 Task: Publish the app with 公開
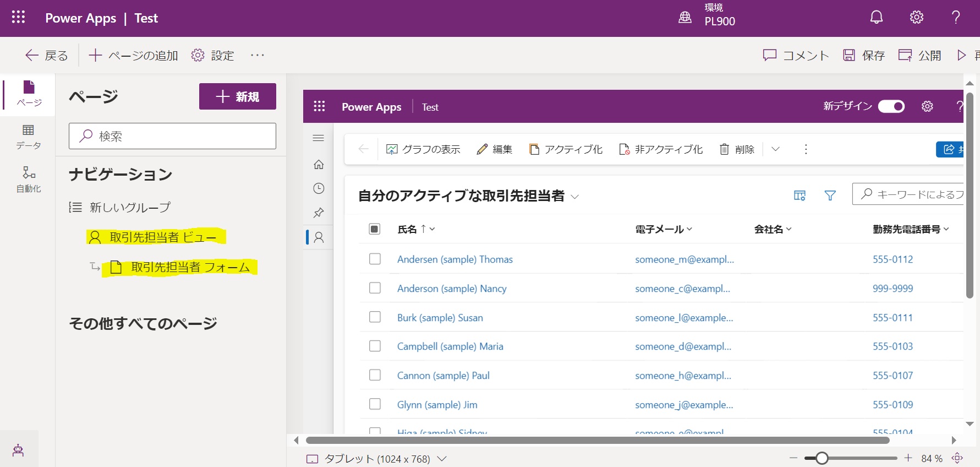pyautogui.click(x=920, y=55)
